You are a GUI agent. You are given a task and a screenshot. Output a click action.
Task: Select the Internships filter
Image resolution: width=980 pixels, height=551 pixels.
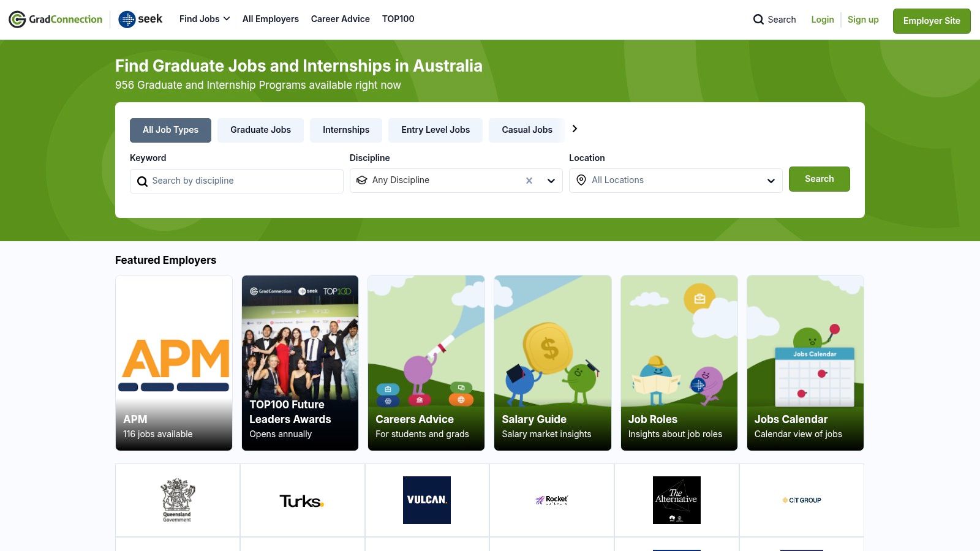[x=346, y=130]
